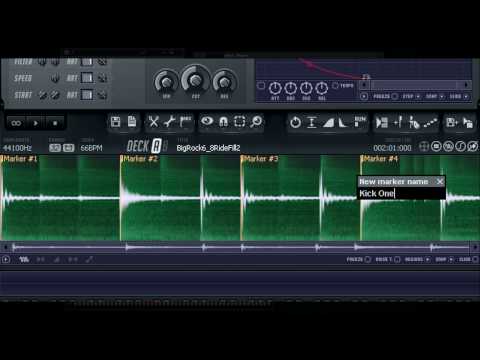This screenshot has height=360, width=480.
Task: Close the New marker name popup
Action: [440, 182]
